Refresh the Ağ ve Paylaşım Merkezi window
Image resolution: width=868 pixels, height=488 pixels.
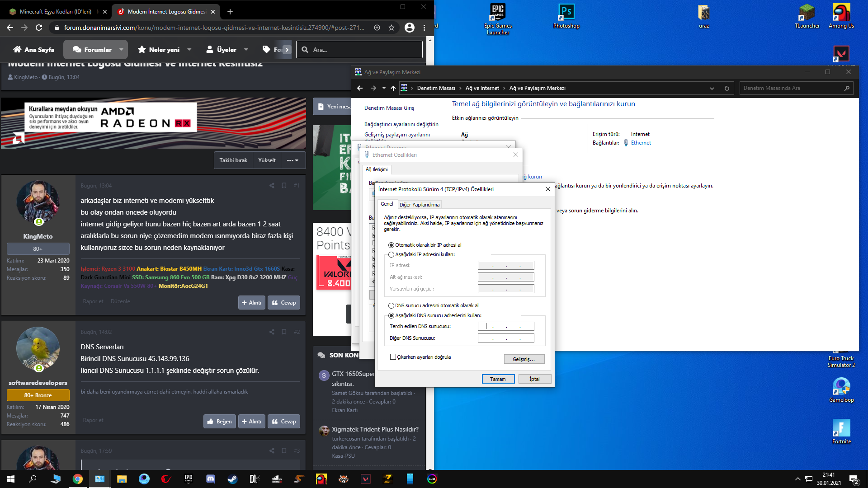click(x=726, y=88)
